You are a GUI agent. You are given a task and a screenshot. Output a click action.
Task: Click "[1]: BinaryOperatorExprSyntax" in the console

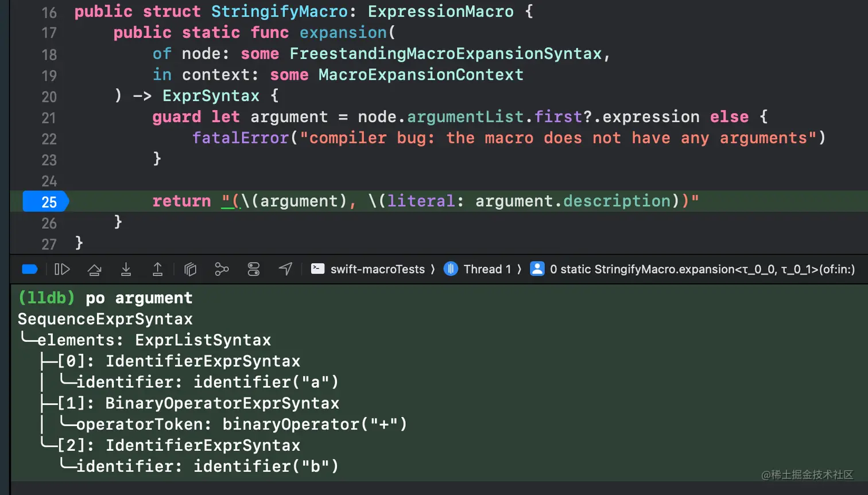(x=198, y=403)
